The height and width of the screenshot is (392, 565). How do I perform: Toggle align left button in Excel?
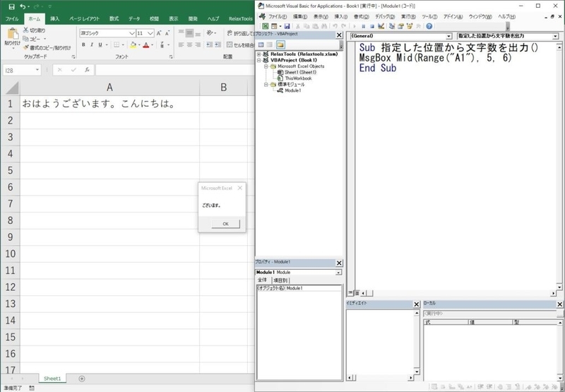tap(182, 44)
